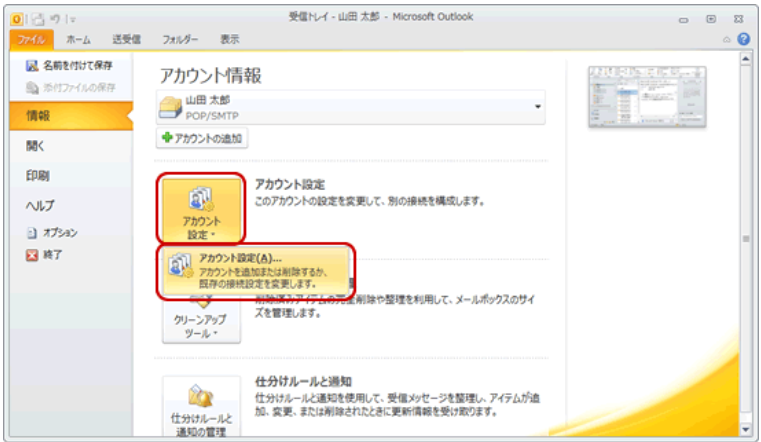
Task: Switch to the ホーム tab
Action: [x=78, y=39]
